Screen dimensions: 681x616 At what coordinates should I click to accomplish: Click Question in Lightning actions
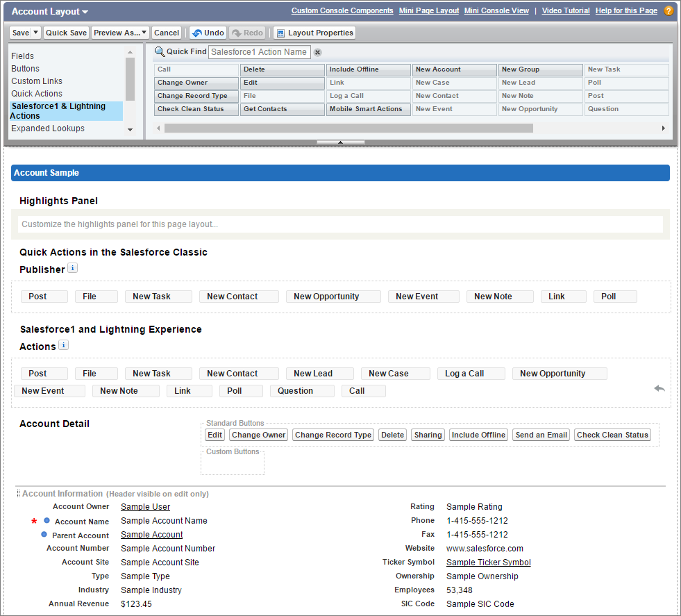click(302, 391)
